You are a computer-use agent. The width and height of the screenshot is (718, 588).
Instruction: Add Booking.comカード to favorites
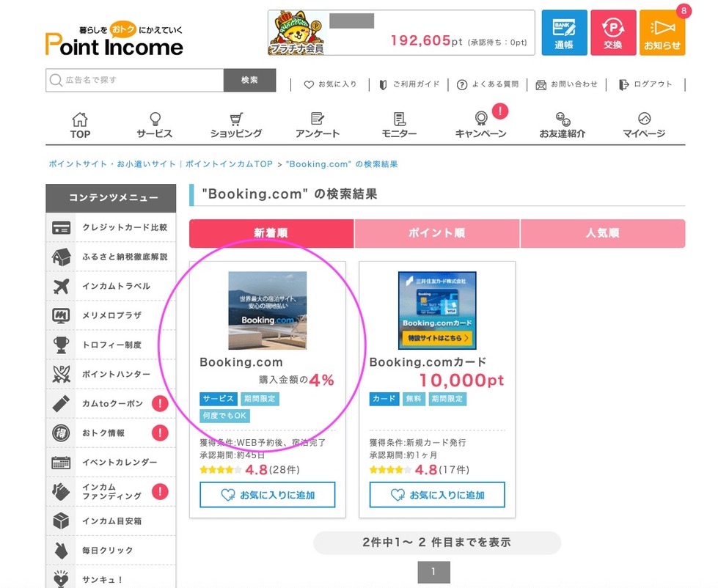pyautogui.click(x=437, y=495)
